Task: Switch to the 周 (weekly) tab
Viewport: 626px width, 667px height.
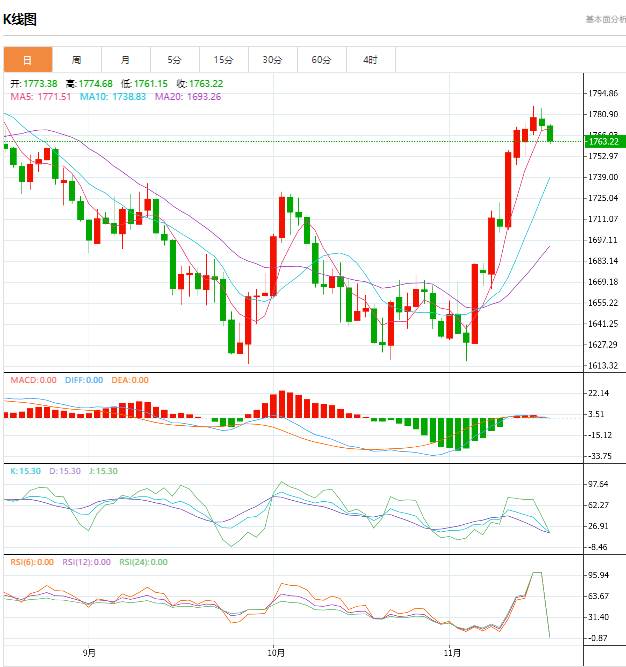Action: point(77,60)
